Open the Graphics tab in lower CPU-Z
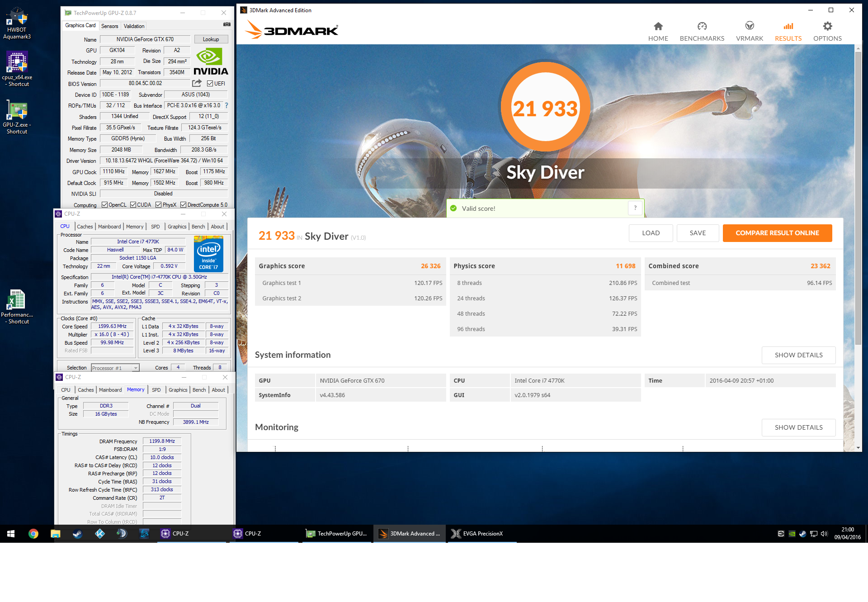Image resolution: width=868 pixels, height=602 pixels. coord(178,390)
